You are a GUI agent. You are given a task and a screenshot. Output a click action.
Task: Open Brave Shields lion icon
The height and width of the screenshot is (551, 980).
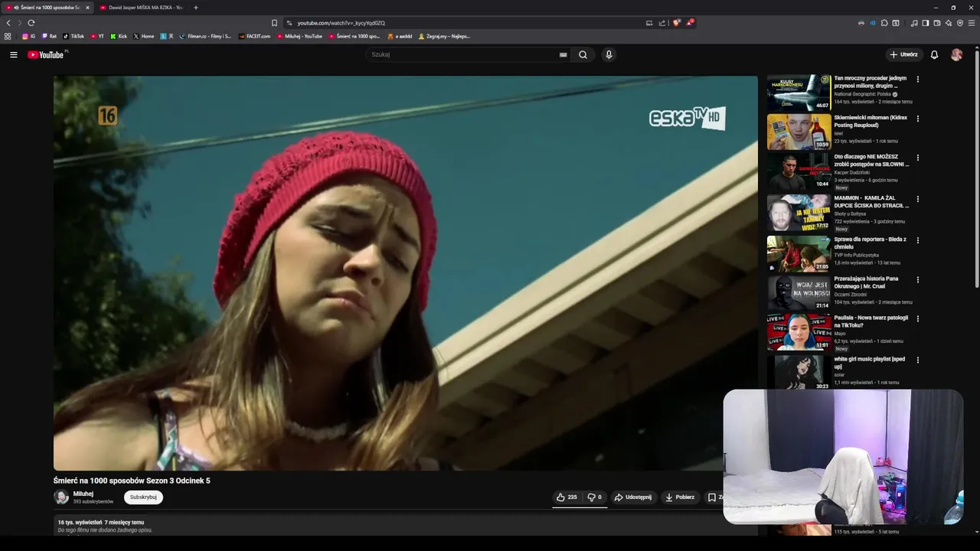click(676, 23)
